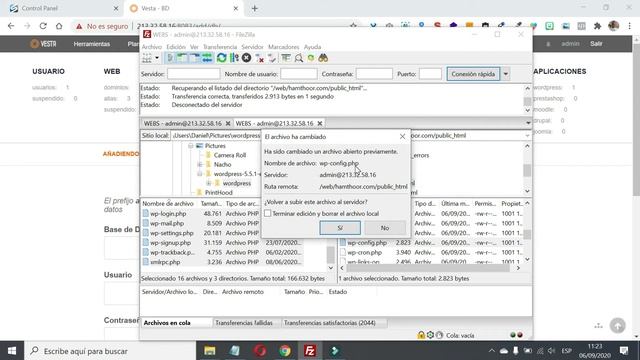Sort remote files by Permis... column header
The width and height of the screenshot is (640, 360).
point(485,203)
